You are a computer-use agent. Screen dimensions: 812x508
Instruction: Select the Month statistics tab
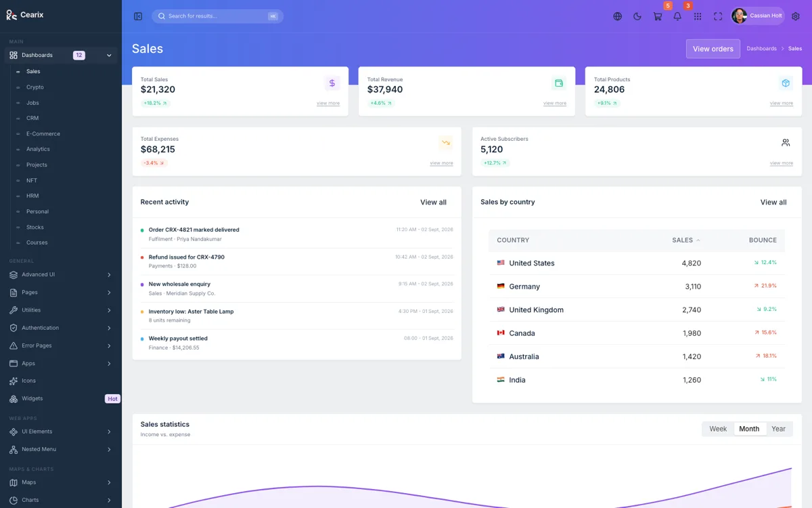tap(749, 429)
